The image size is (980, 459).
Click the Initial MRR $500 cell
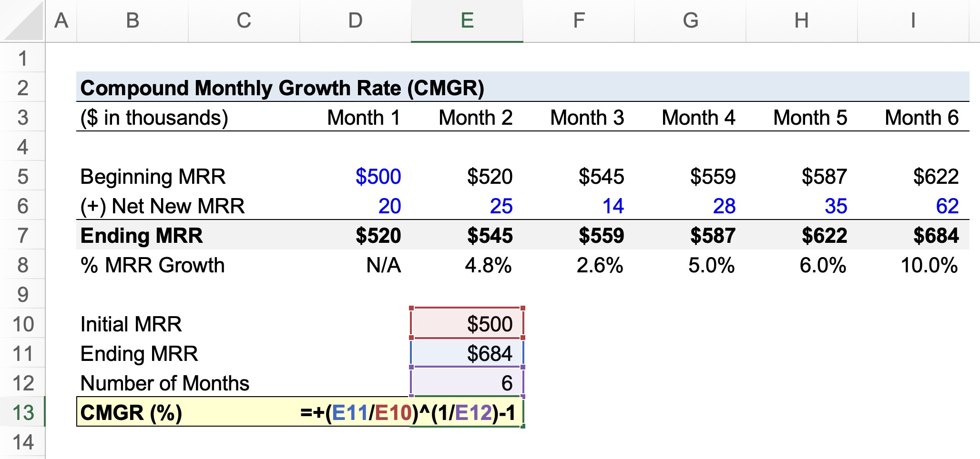coord(467,324)
